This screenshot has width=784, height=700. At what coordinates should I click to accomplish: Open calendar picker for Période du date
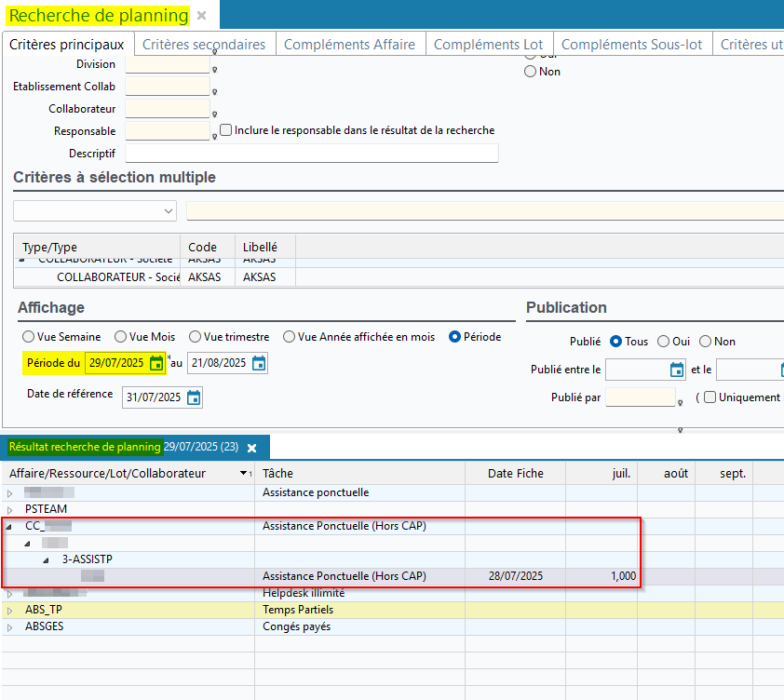tap(156, 363)
